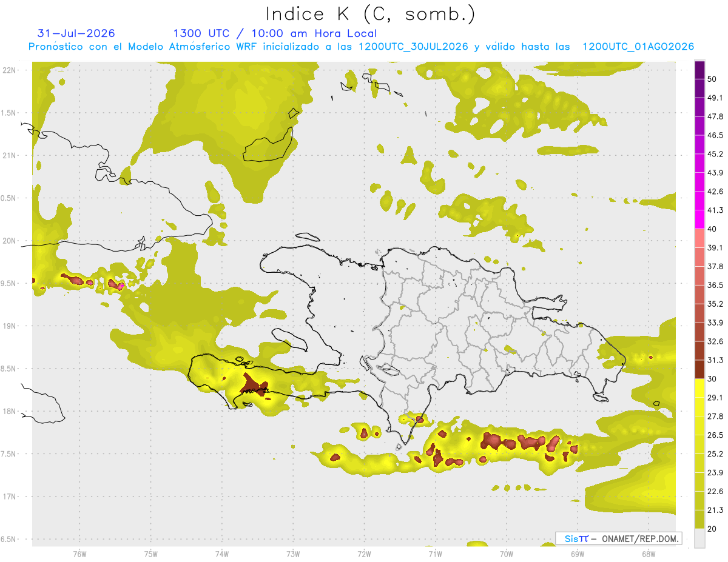Click the colorbar value '47.8'
This screenshot has width=728, height=562.
pos(715,116)
